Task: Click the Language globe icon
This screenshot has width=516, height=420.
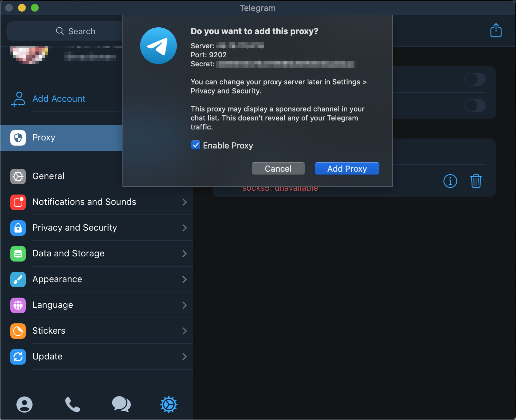Action: [x=18, y=305]
